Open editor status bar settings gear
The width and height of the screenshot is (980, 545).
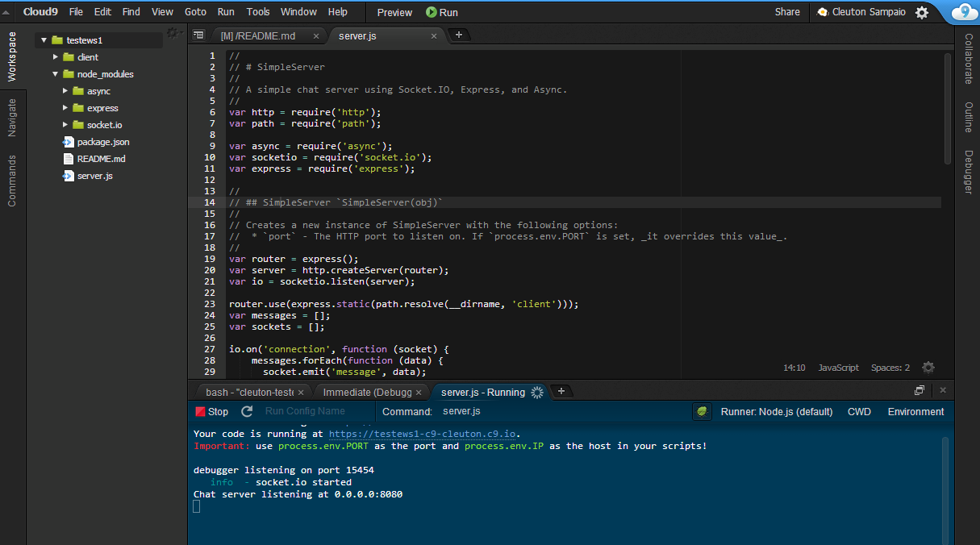coord(928,368)
